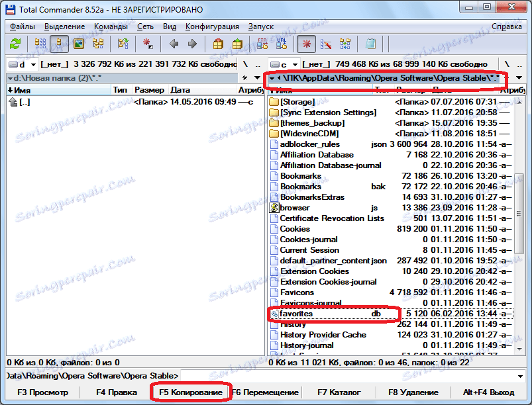Select the adblocker_rules json file
This screenshot has height=405, width=532.
(390, 144)
